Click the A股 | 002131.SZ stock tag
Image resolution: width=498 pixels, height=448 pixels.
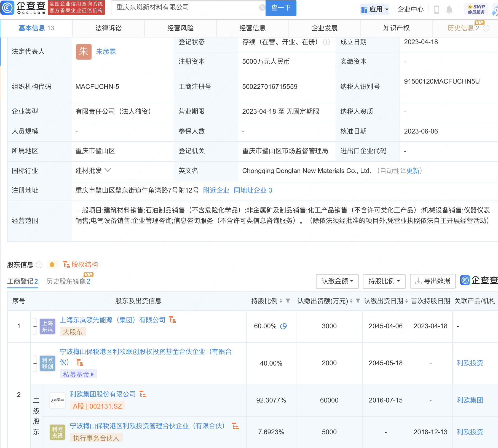pos(97,406)
